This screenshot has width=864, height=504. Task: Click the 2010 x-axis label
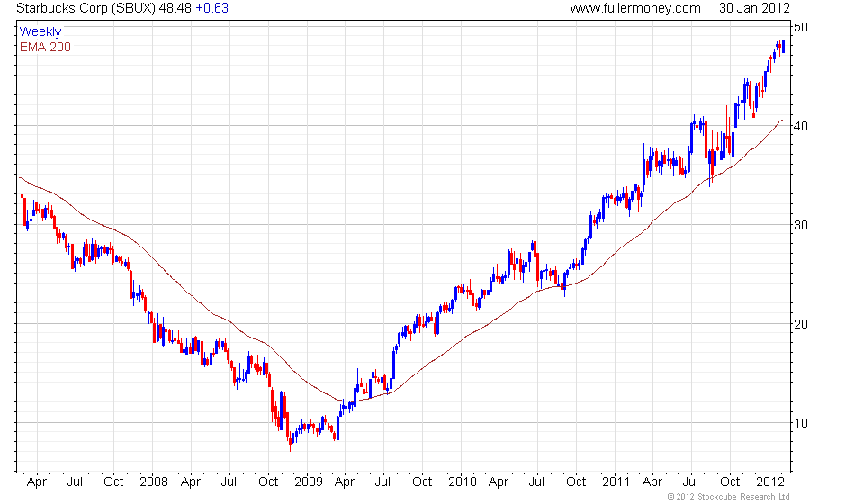click(462, 482)
